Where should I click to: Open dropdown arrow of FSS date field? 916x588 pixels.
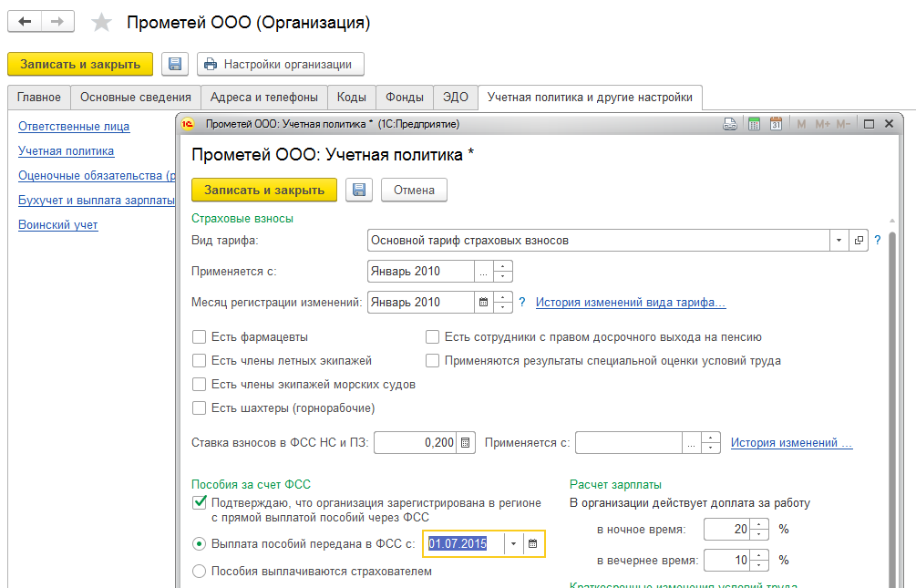(x=513, y=543)
